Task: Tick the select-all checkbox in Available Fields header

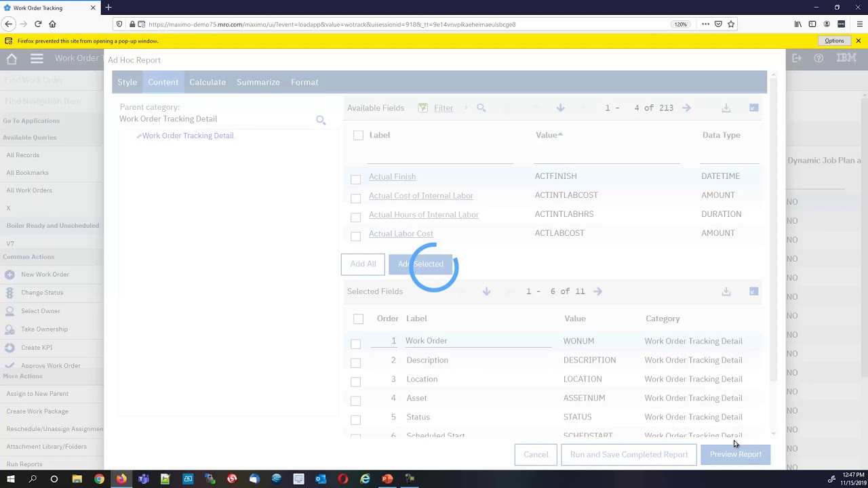Action: (358, 136)
